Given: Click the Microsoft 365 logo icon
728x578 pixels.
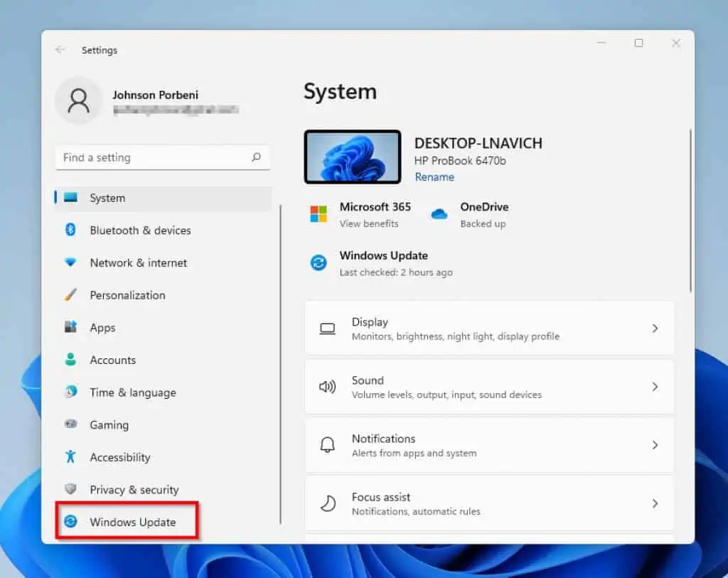Looking at the screenshot, I should pos(318,214).
